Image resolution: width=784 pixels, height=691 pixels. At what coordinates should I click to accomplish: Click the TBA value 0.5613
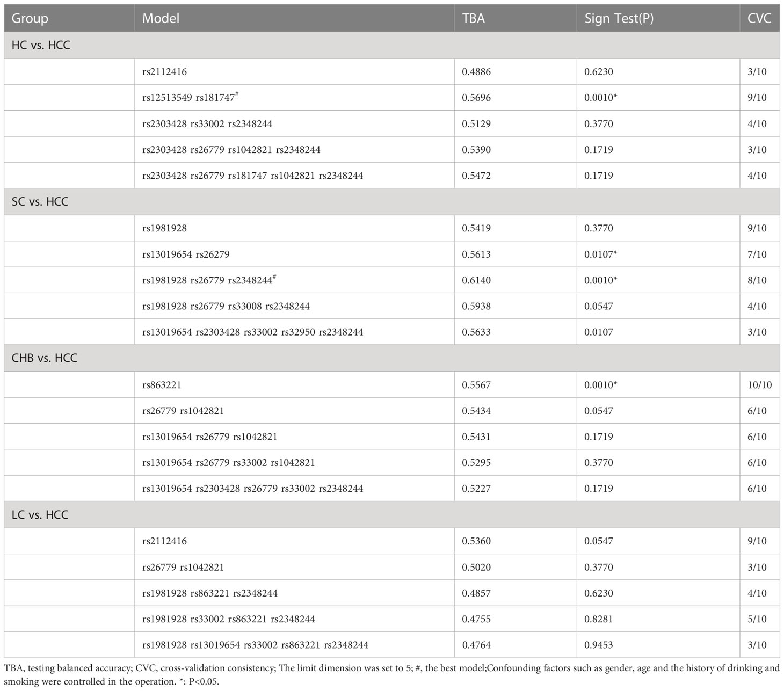476,254
